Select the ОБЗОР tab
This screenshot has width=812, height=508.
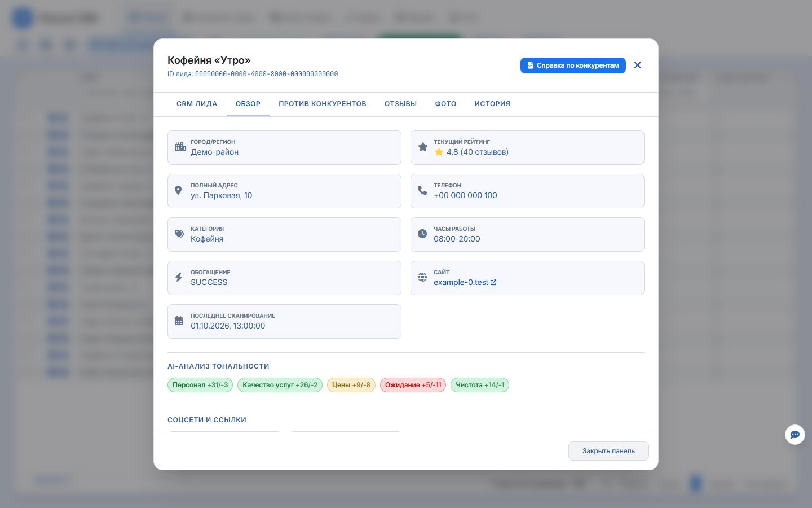point(248,104)
